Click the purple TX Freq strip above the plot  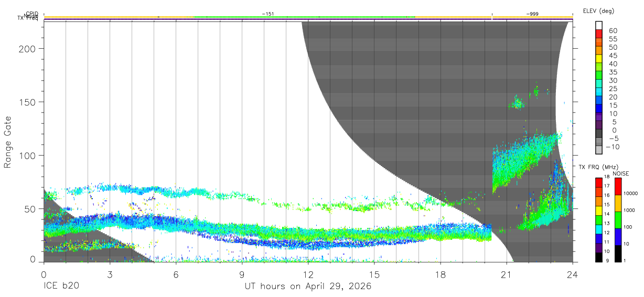(308, 20)
